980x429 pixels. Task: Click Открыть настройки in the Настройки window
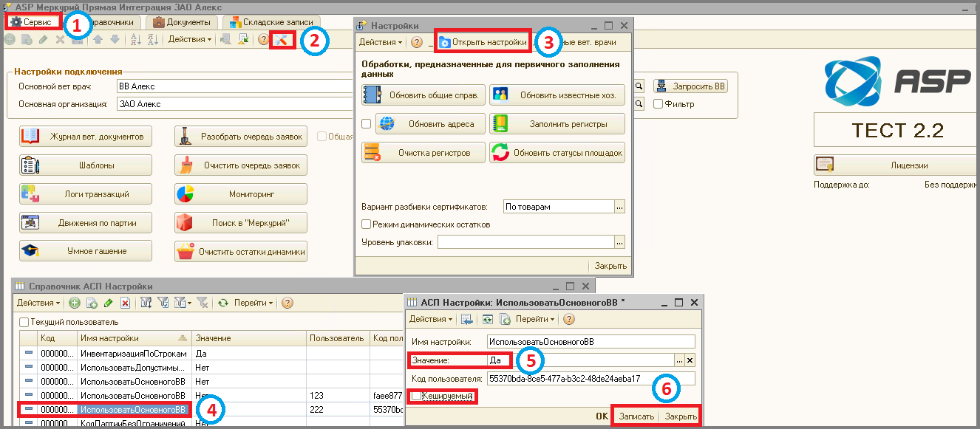483,43
